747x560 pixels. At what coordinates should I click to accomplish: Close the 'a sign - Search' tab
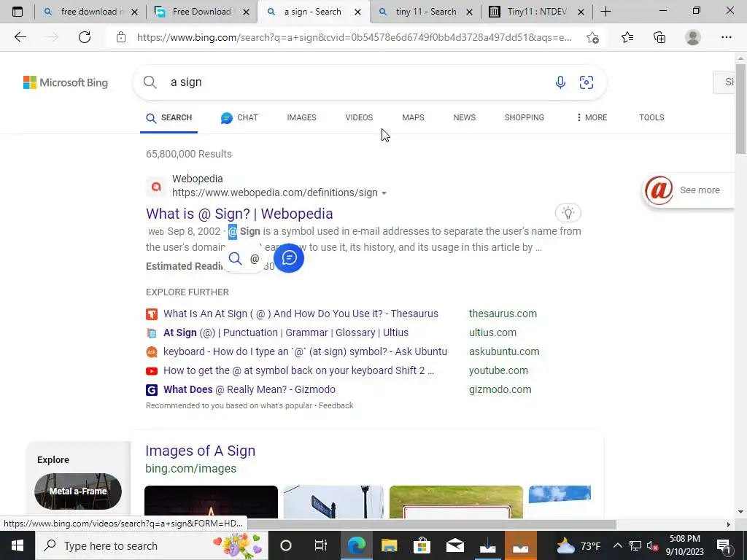357,12
